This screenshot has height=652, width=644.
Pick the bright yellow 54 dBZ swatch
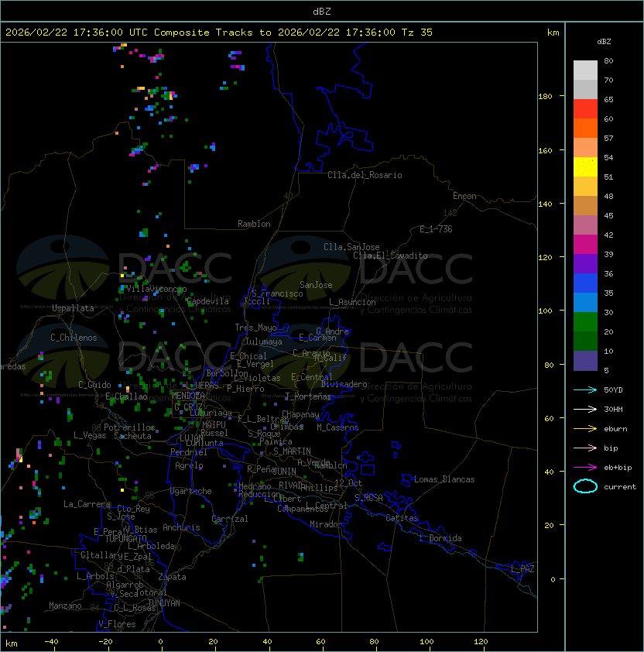pos(585,166)
